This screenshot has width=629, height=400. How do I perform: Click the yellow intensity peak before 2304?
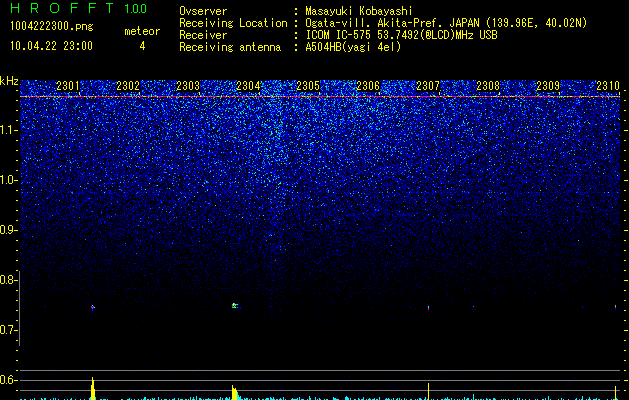click(x=234, y=392)
